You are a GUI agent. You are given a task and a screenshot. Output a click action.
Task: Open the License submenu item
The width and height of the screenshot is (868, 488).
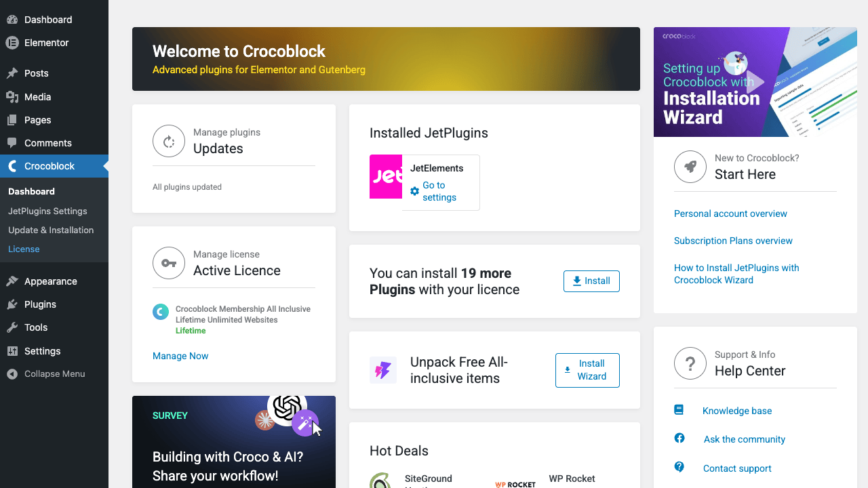24,249
